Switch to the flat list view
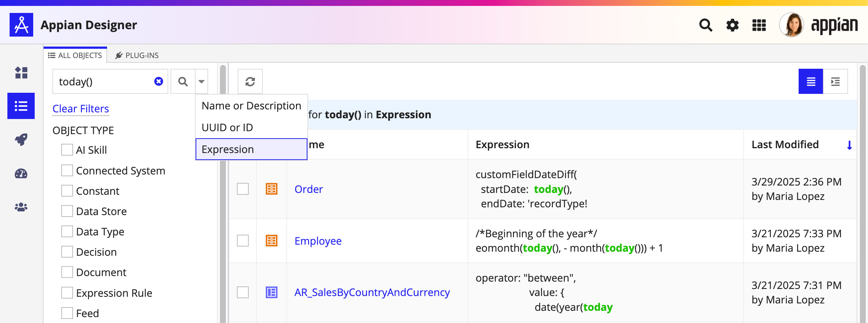 pyautogui.click(x=811, y=81)
